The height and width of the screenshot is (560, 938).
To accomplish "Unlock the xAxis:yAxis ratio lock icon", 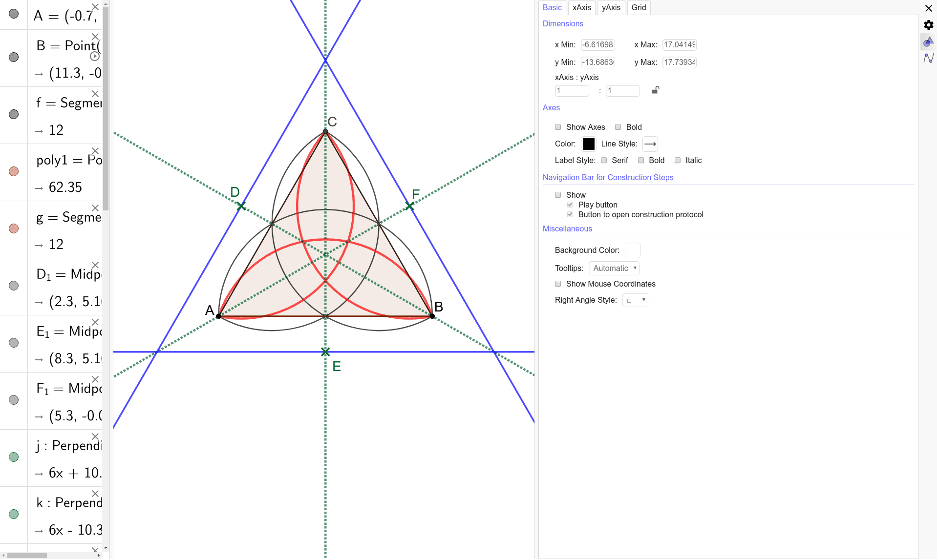I will [655, 90].
